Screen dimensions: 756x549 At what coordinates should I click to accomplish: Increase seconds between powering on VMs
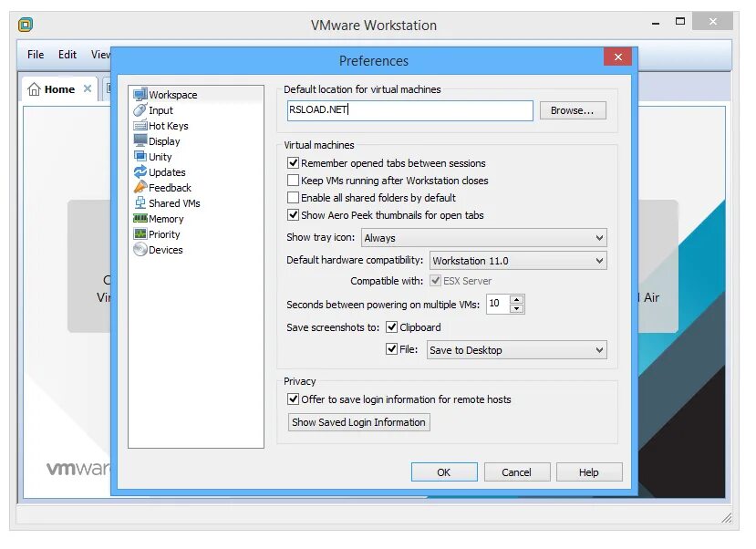point(516,299)
